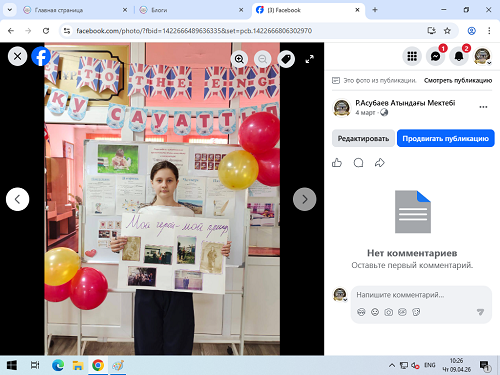The width and height of the screenshot is (500, 375).
Task: Go to the previous photo
Action: tap(17, 199)
